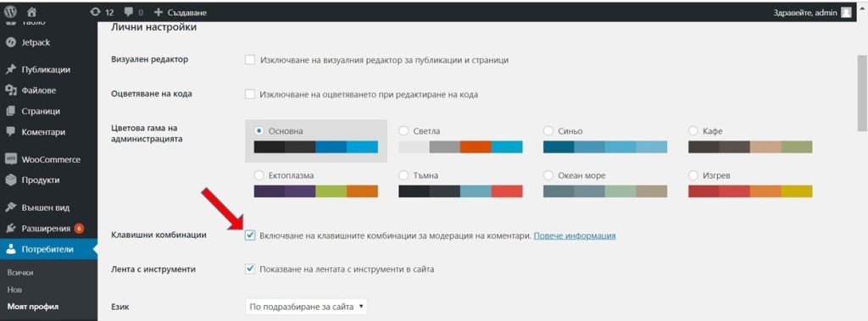Click the Лични настройки heading text
868x321 pixels.
[x=154, y=26]
